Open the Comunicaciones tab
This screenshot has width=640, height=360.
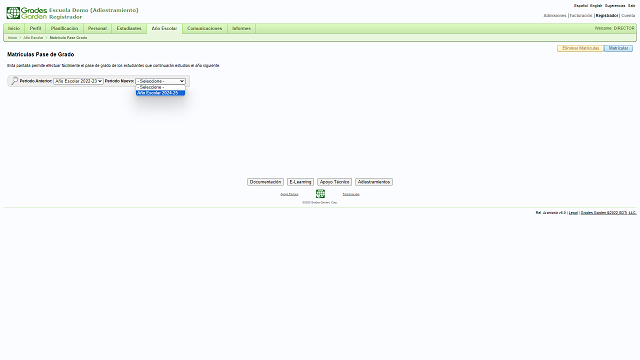(204, 29)
